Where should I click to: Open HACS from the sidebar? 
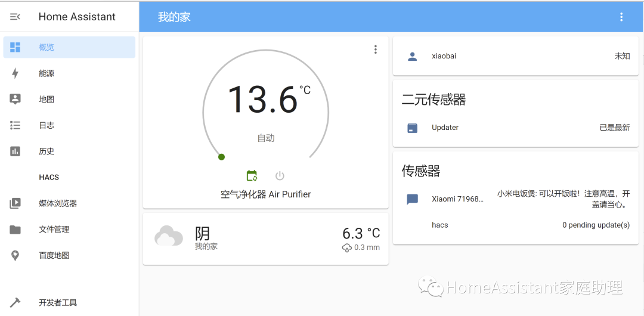click(49, 177)
